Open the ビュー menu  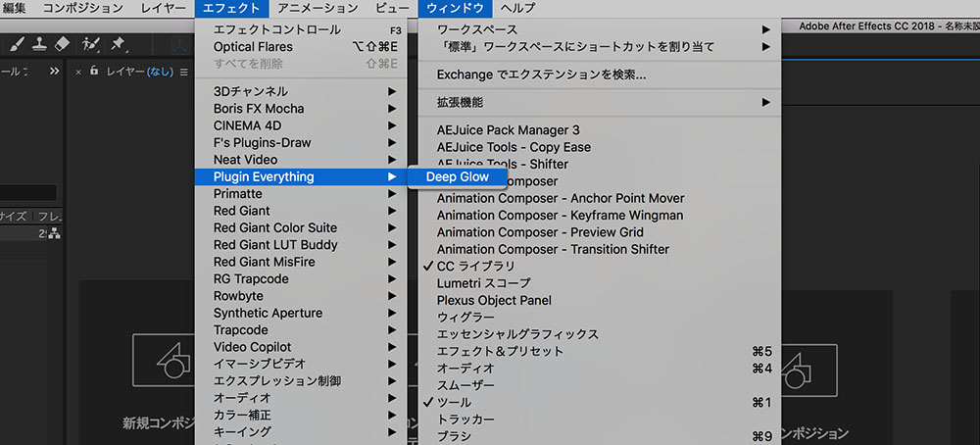click(x=393, y=8)
